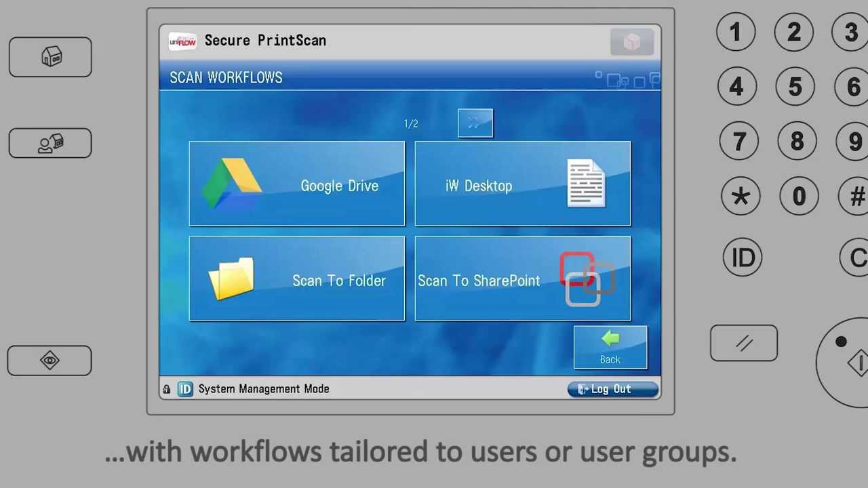Tap the cube icon in the header
This screenshot has height=488, width=868.
pyautogui.click(x=632, y=42)
